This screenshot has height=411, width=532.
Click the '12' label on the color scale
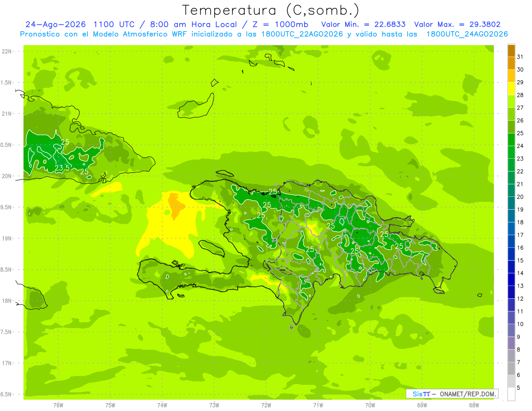(x=520, y=298)
